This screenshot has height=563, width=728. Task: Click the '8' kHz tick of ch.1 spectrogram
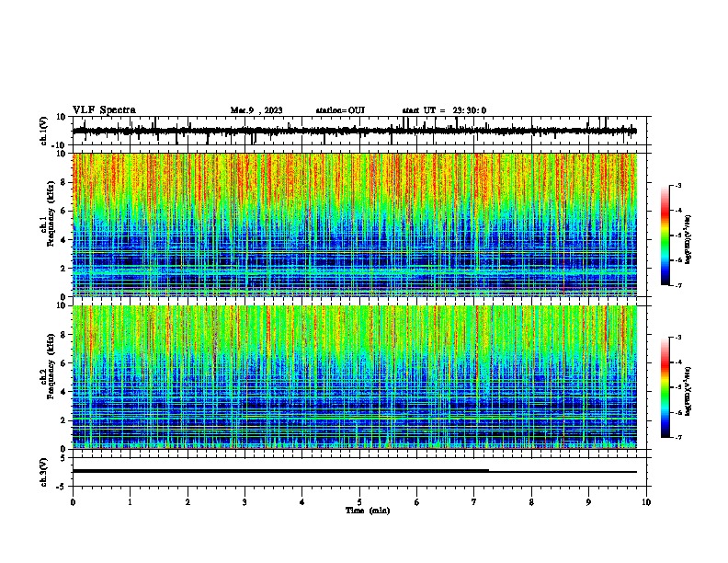64,182
